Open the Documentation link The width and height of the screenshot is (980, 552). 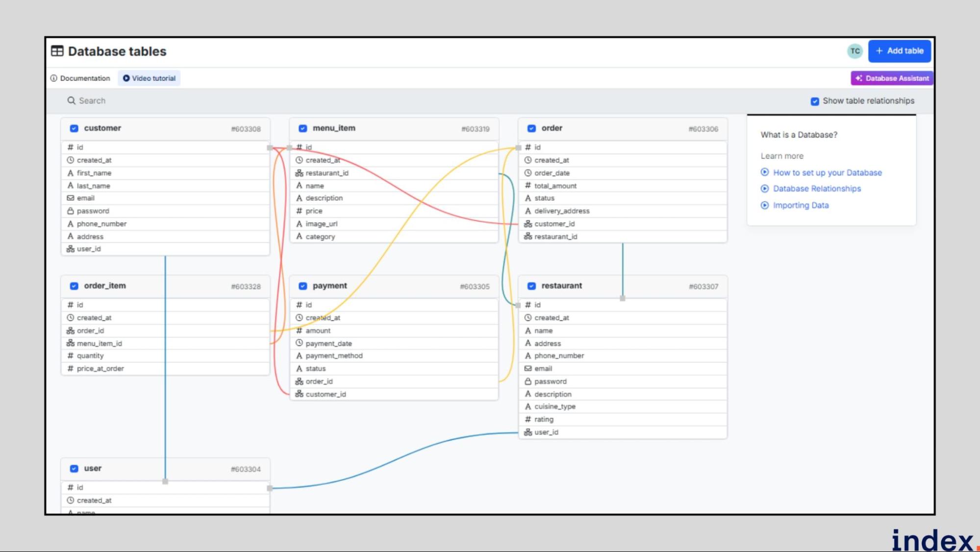[x=85, y=79]
